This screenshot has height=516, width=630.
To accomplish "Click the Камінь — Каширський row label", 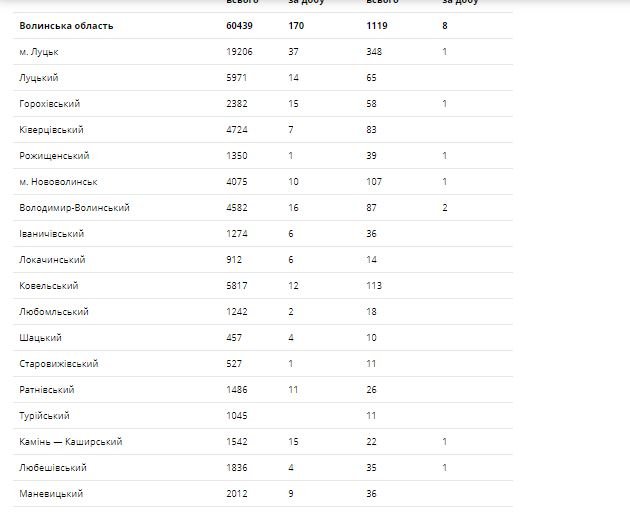I will (x=70, y=441).
